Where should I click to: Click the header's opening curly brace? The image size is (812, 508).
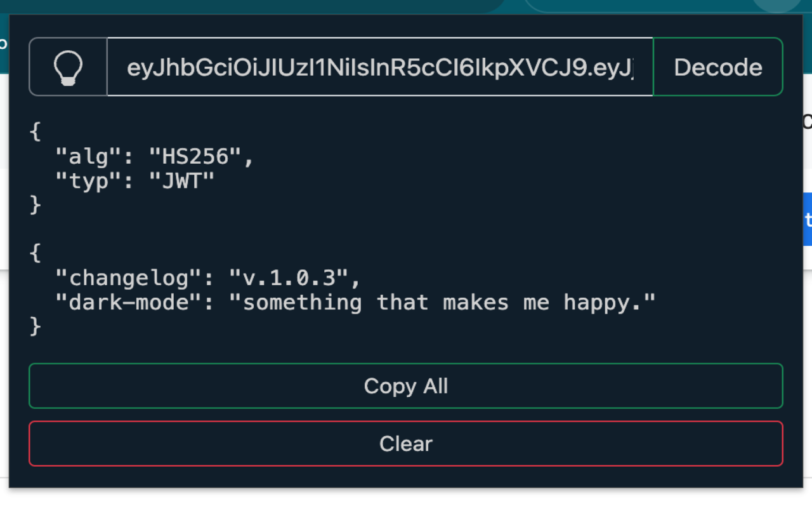[35, 132]
